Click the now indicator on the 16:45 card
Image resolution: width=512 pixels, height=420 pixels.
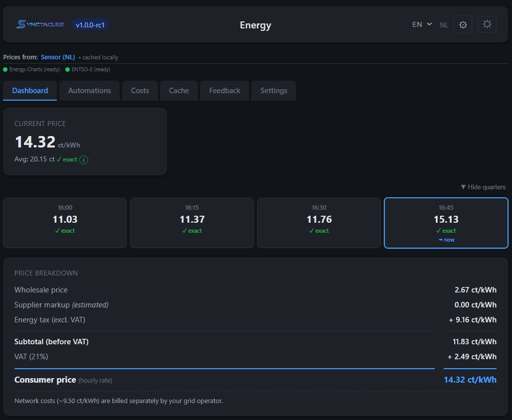pyautogui.click(x=446, y=240)
